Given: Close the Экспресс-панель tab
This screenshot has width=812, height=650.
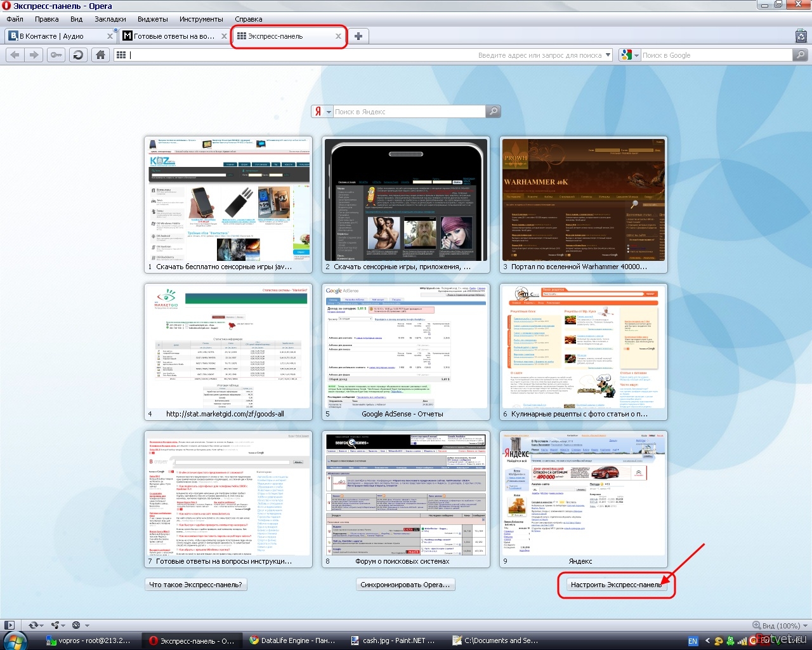Looking at the screenshot, I should click(339, 37).
